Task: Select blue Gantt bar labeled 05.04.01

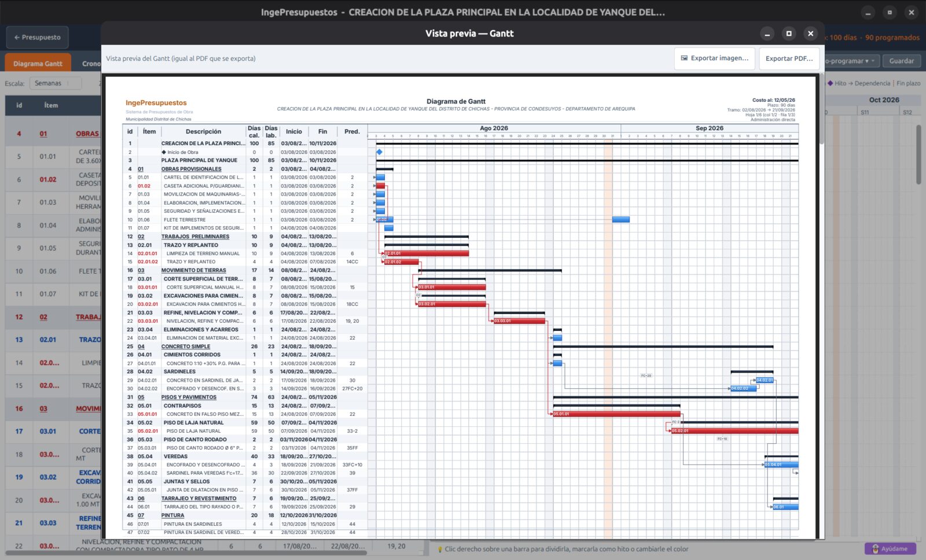Action: click(781, 465)
